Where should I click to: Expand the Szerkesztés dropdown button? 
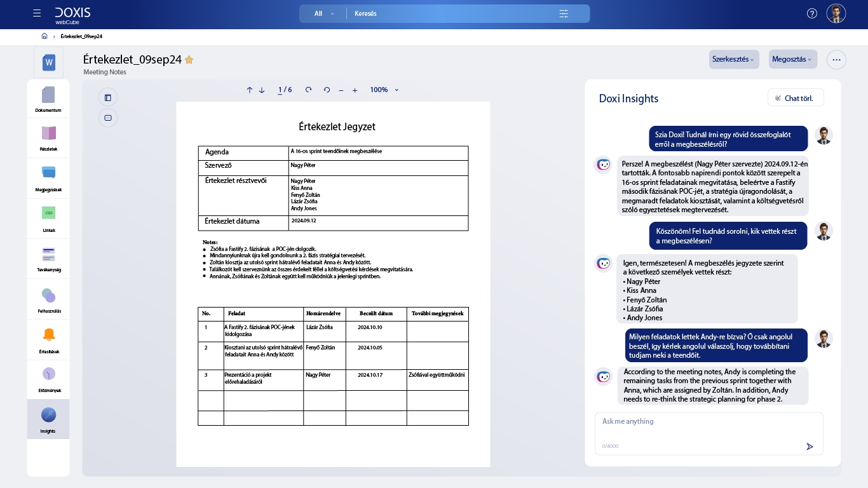click(734, 59)
